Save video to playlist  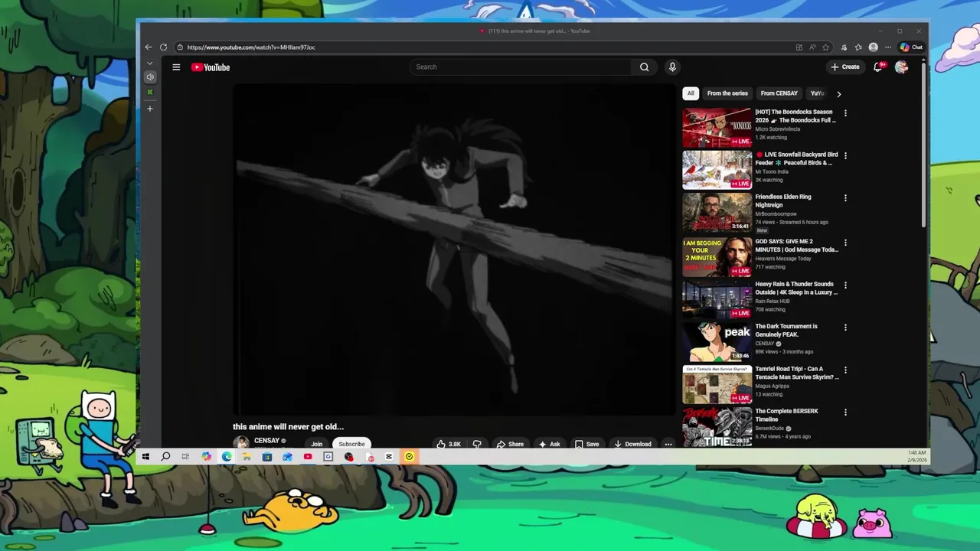pos(586,444)
